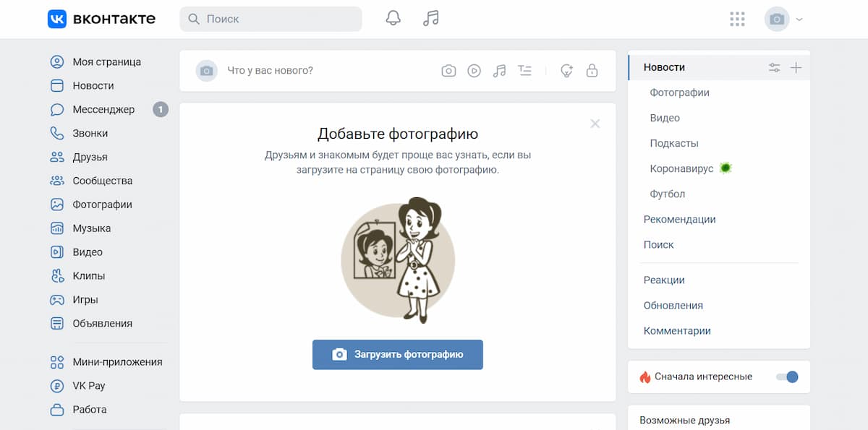
Task: Click the lock privacy icon in post box
Action: coord(592,70)
